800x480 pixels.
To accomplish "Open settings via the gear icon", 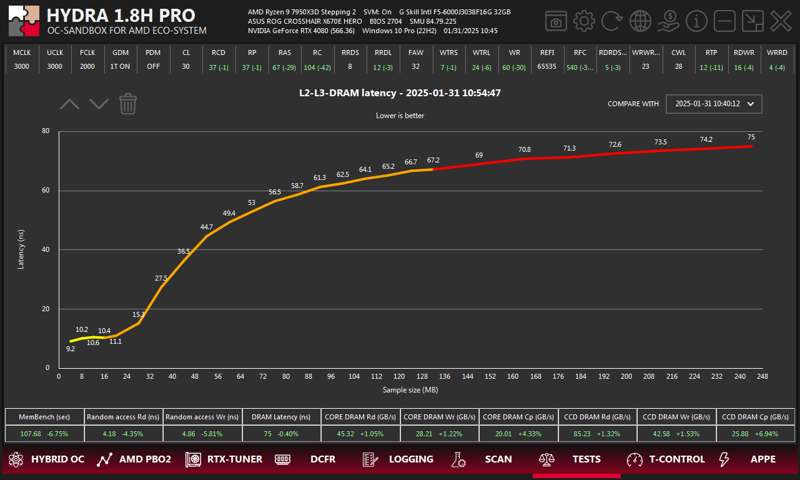I will coord(584,21).
